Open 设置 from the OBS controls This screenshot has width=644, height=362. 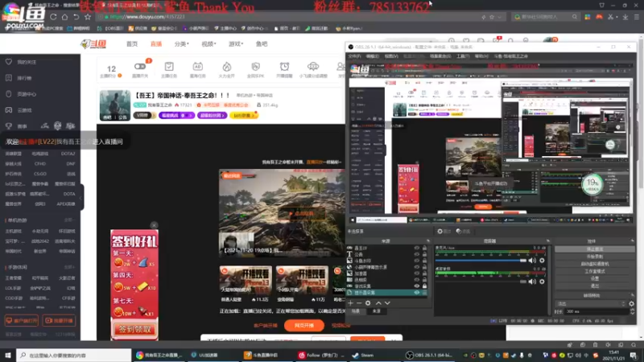pos(595,278)
